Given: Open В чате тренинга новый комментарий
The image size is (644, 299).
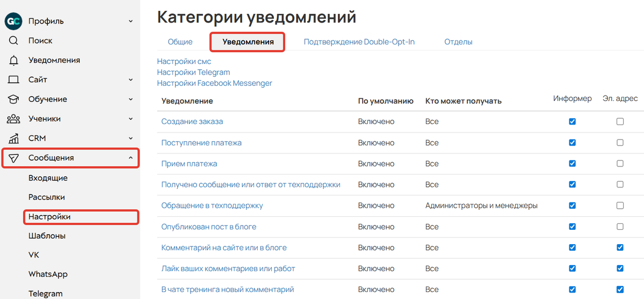Looking at the screenshot, I should pyautogui.click(x=228, y=289).
